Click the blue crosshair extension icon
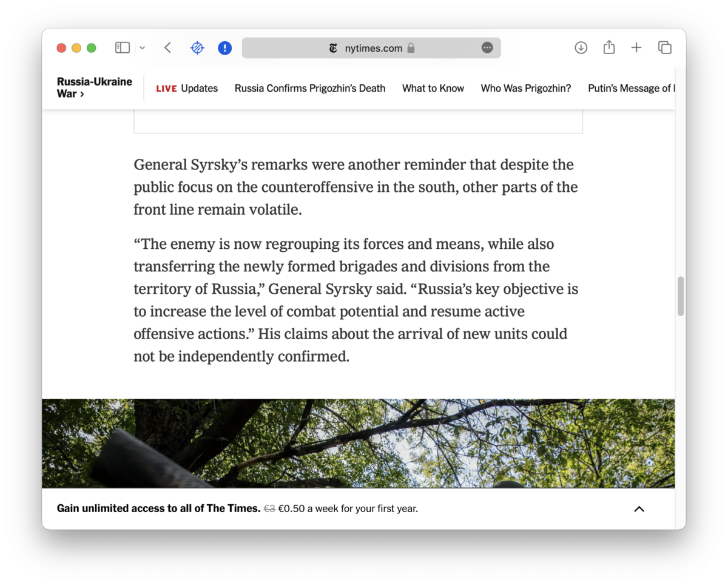This screenshot has height=585, width=728. pyautogui.click(x=197, y=48)
